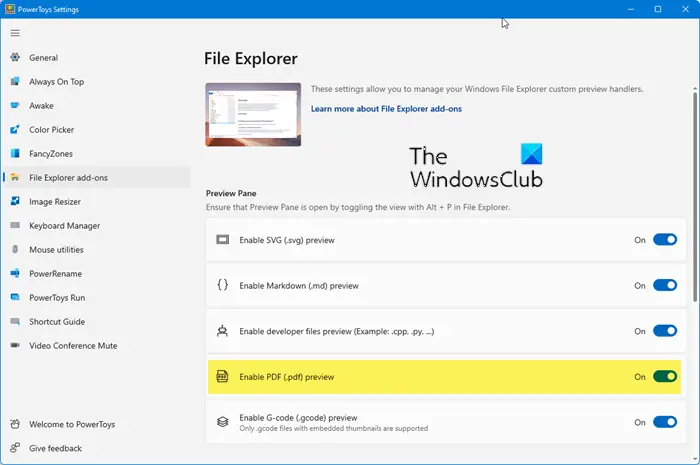Open Image Resizer settings
Screen dimensions: 700x465
96,202
